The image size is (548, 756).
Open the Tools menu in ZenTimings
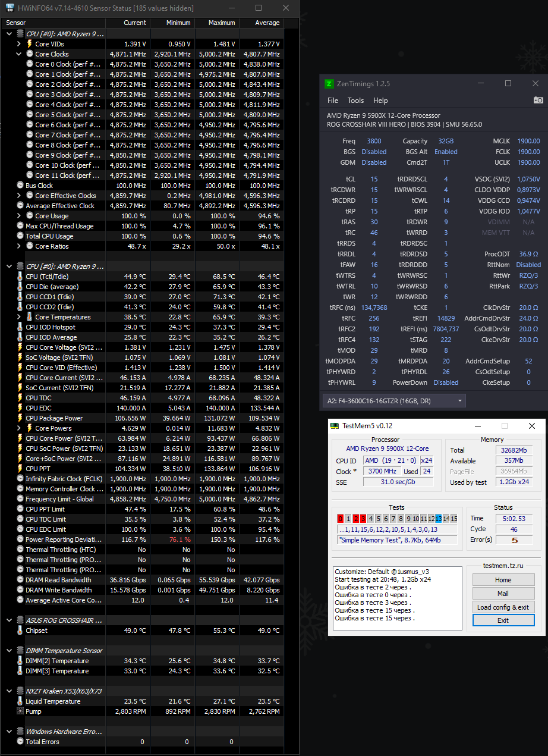[x=355, y=101]
